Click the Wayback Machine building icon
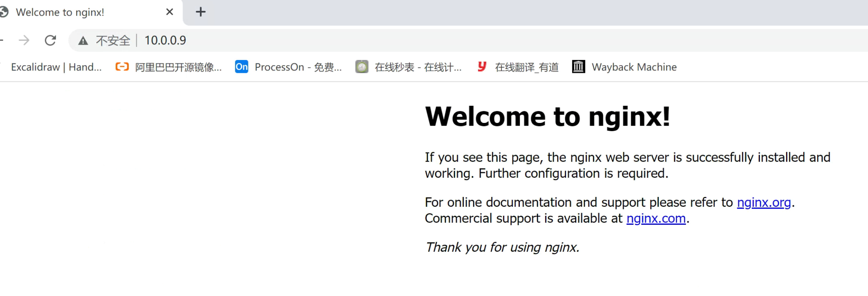 [x=579, y=67]
